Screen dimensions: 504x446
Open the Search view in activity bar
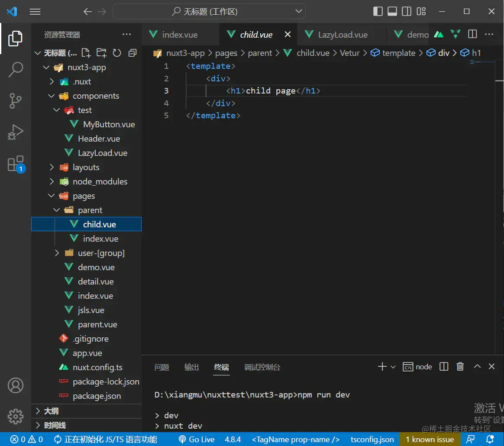pos(15,69)
